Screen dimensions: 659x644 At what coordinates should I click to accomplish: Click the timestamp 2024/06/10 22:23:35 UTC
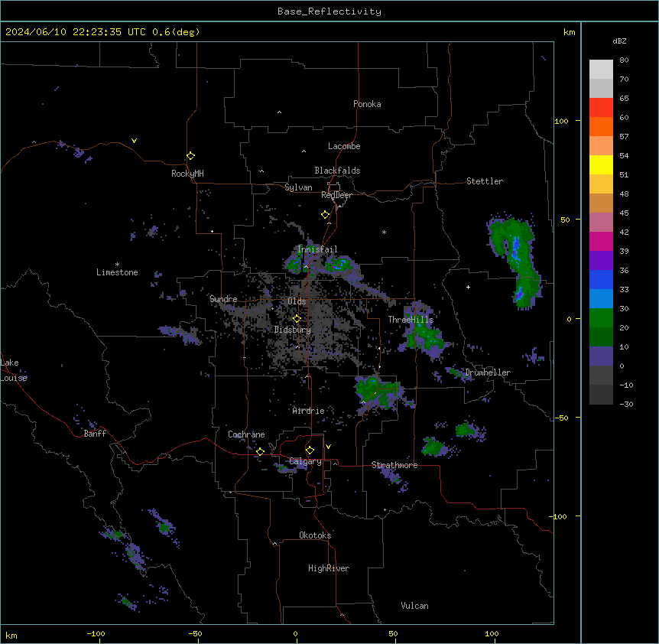click(x=76, y=32)
